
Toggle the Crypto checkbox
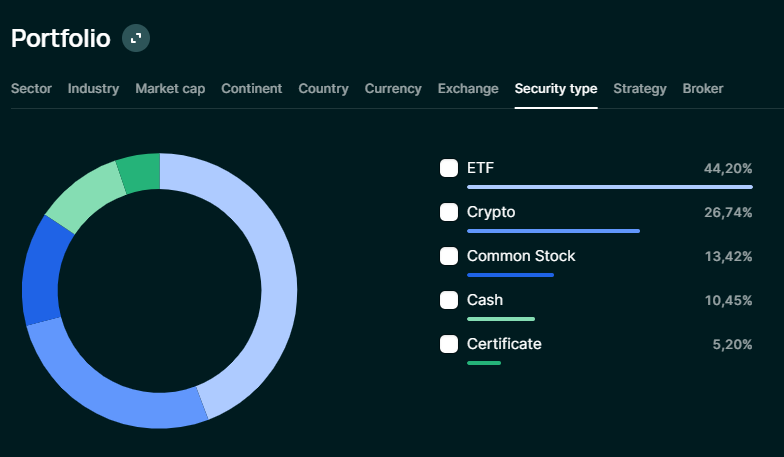point(449,212)
